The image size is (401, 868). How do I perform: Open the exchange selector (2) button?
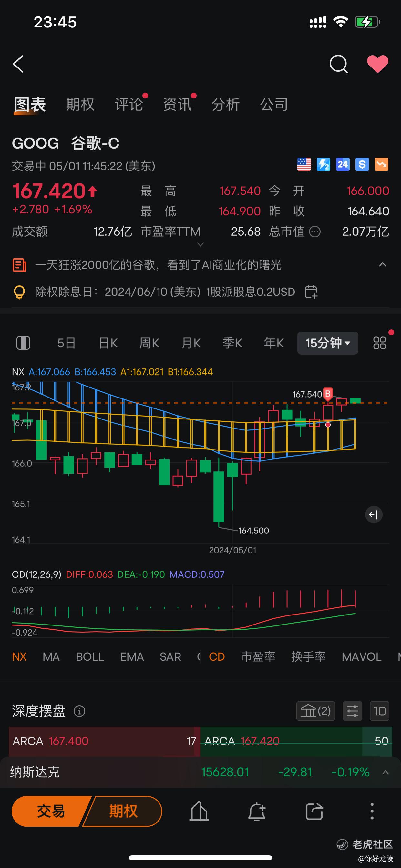click(x=316, y=711)
